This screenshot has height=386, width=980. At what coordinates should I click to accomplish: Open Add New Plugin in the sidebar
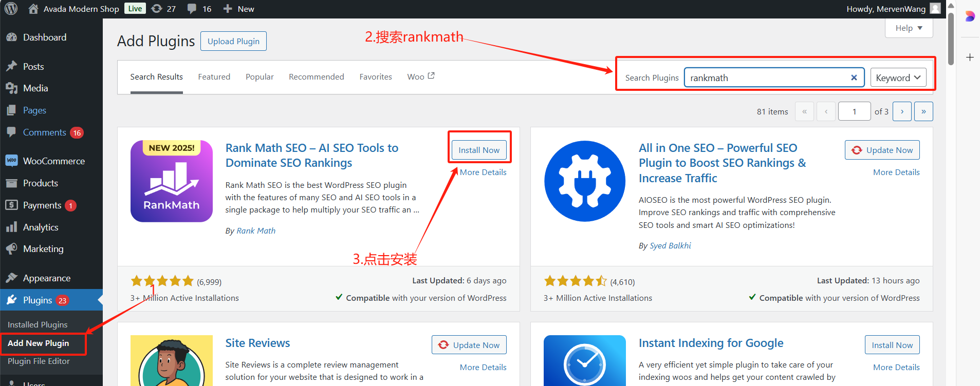[x=38, y=343]
